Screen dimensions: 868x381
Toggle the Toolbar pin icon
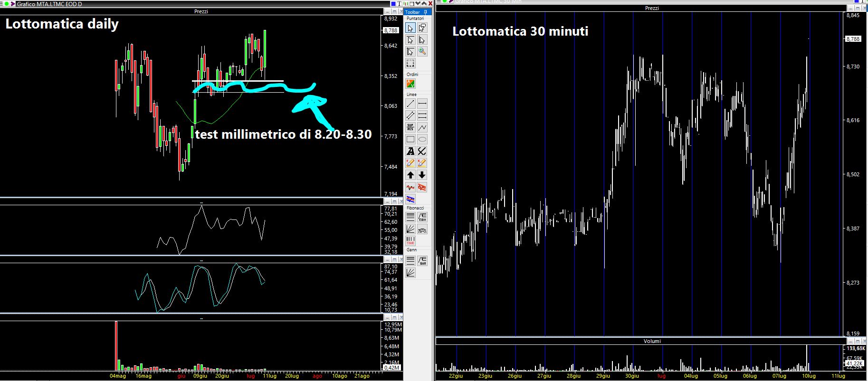pos(425,12)
